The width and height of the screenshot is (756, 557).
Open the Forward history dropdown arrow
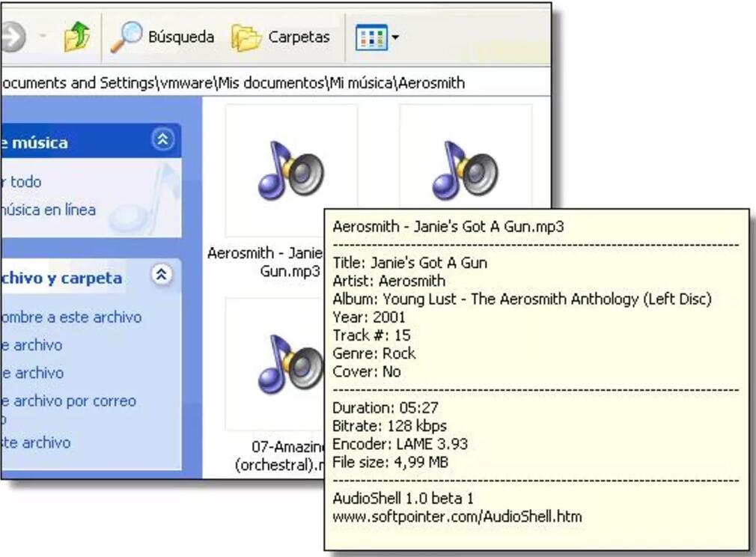coord(43,37)
